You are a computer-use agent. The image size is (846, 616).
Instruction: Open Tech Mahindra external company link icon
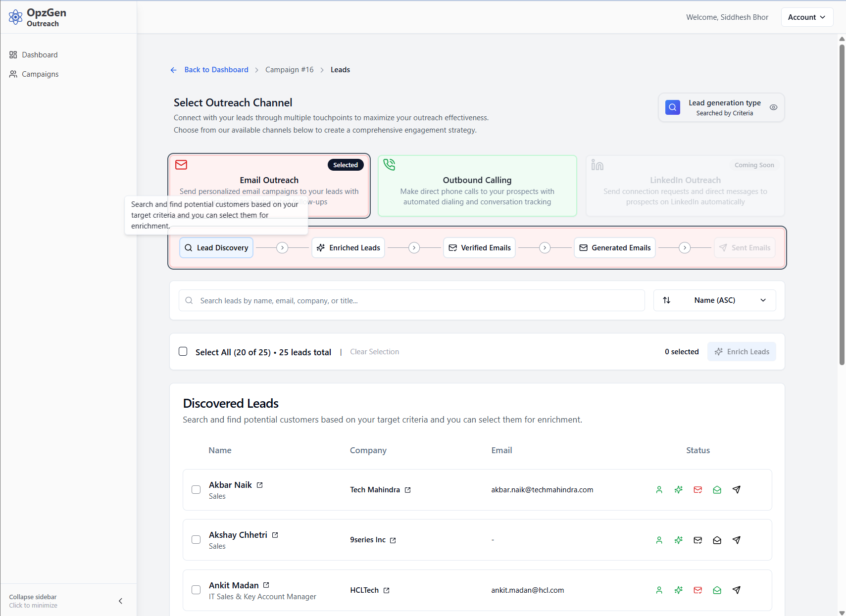pos(408,490)
